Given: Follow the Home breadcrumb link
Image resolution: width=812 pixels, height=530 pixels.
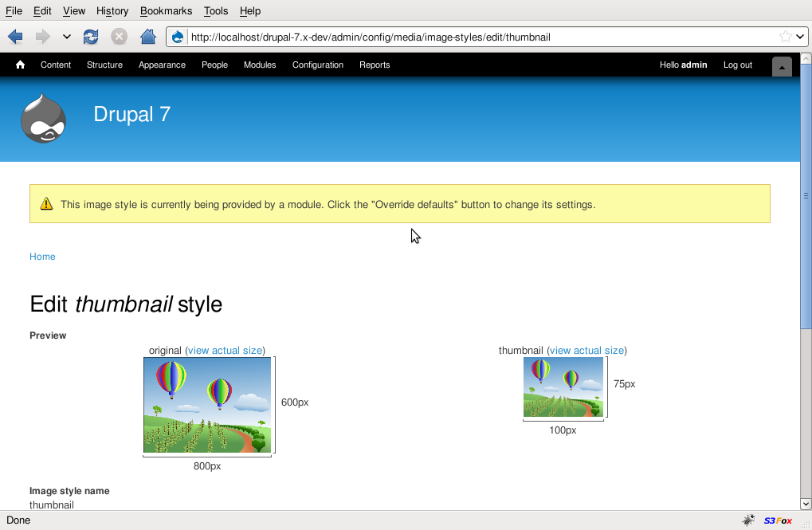Looking at the screenshot, I should pos(42,257).
